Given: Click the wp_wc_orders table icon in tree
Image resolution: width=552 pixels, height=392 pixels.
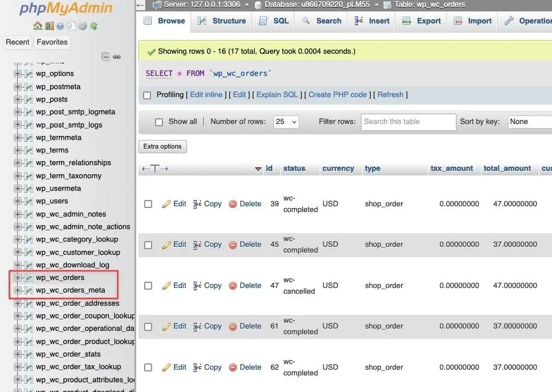Looking at the screenshot, I should click(x=29, y=278).
